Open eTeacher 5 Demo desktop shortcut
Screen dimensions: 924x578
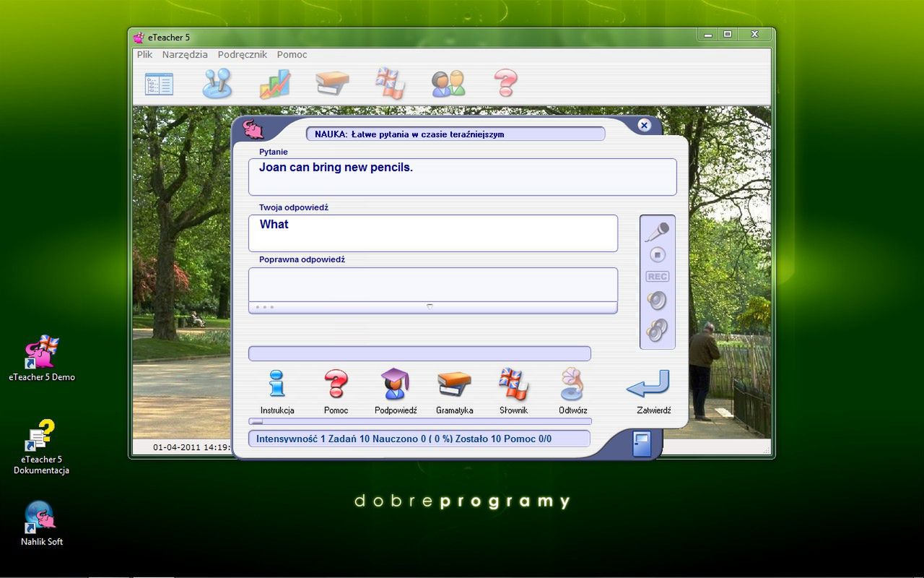tap(42, 358)
